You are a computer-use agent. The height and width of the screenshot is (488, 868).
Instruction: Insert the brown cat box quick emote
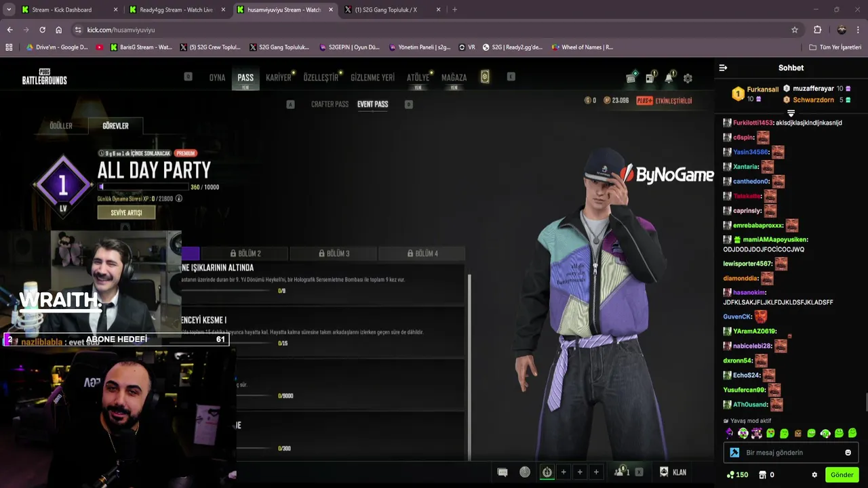point(797,433)
